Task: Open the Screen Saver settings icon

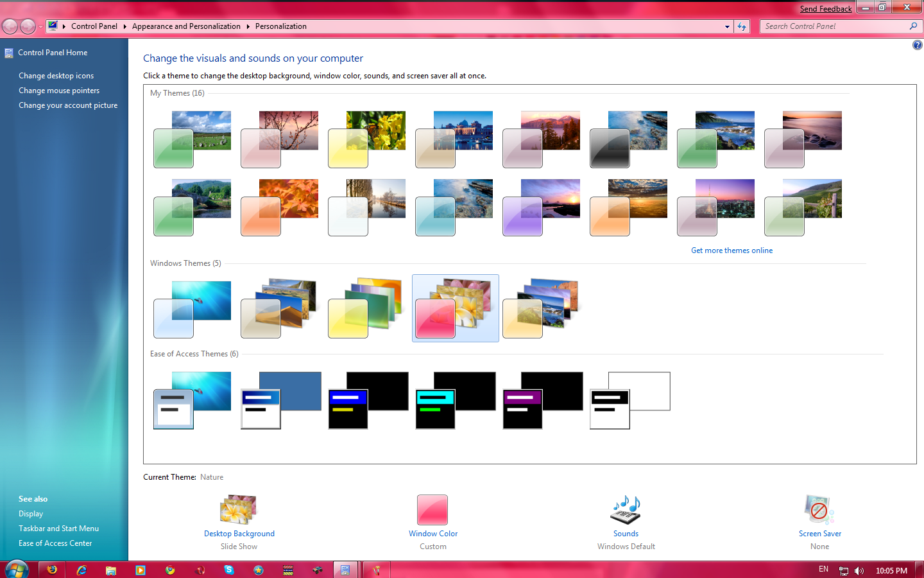Action: click(x=819, y=511)
